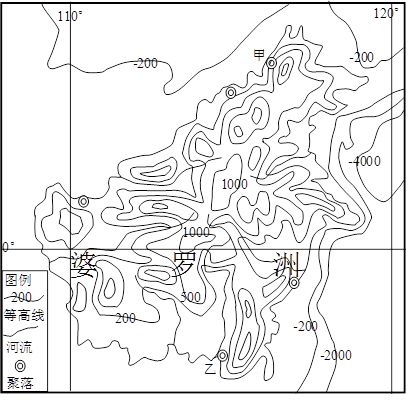Screen dimensions: 408x400
Task: Click the contour line sample in legend
Action: [23, 297]
